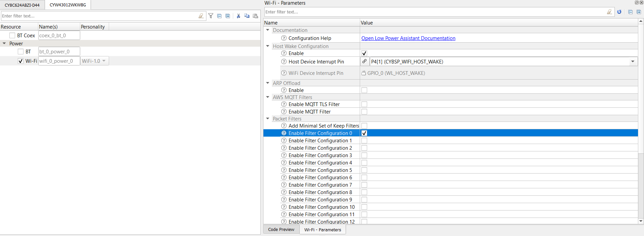Toggle Host Wake Configuration Enable checkbox
This screenshot has width=644, height=236.
click(364, 53)
